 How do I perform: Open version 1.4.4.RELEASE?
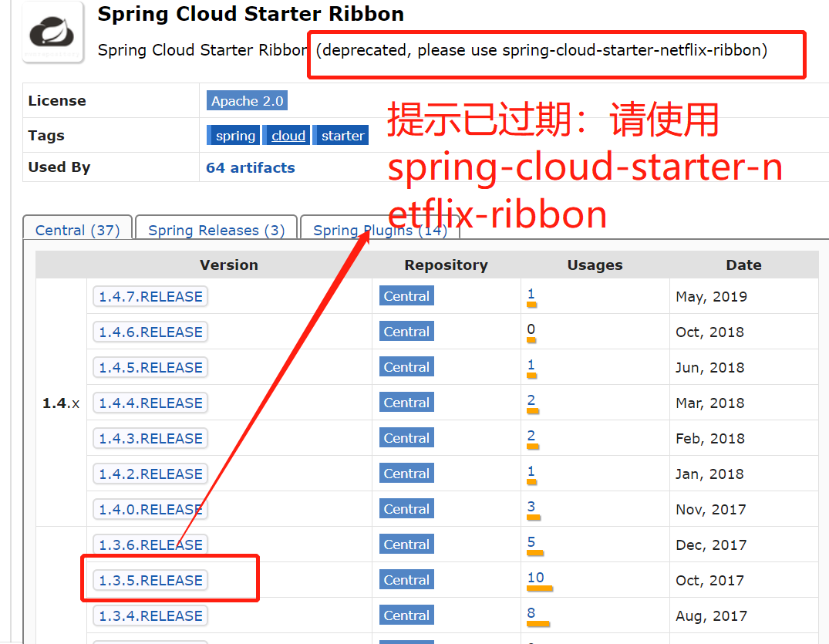point(150,402)
